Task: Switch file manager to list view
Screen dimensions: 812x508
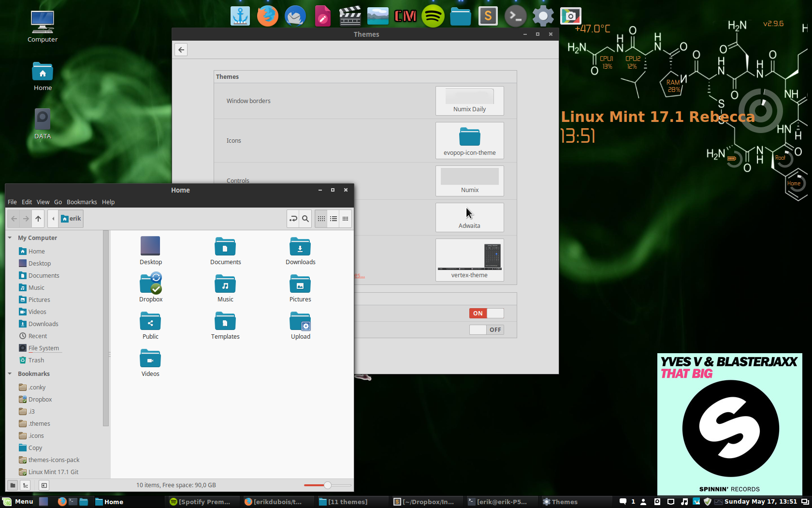Action: (x=333, y=219)
